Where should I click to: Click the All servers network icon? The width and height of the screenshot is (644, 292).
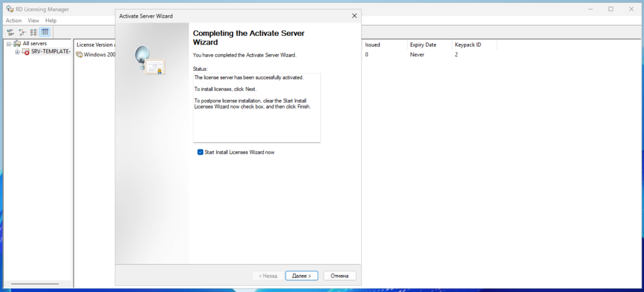17,43
